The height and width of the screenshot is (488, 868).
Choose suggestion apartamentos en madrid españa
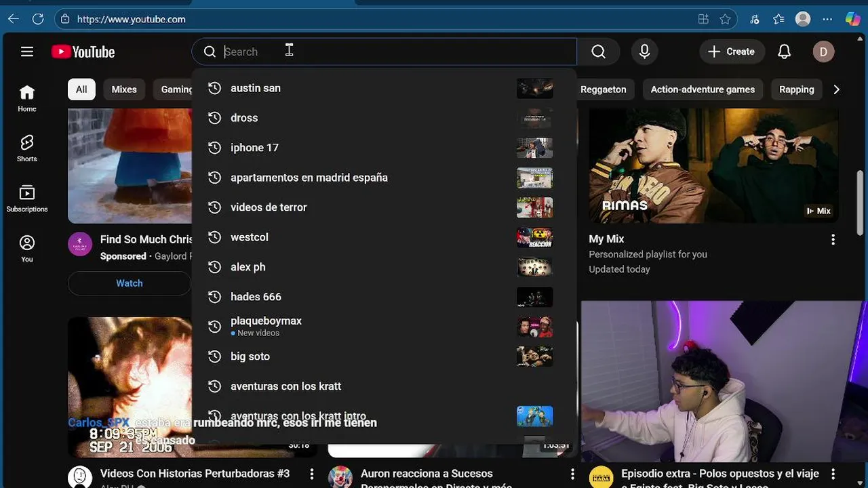click(x=384, y=178)
